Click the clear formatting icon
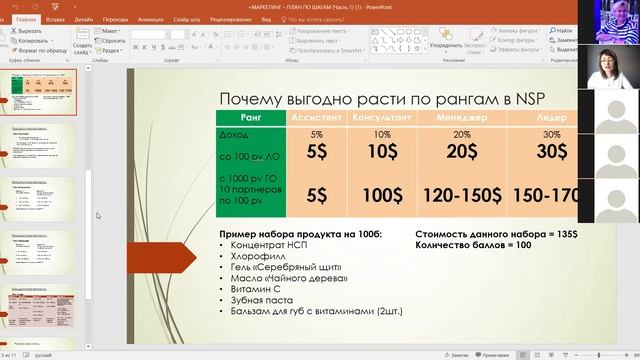 point(215,35)
